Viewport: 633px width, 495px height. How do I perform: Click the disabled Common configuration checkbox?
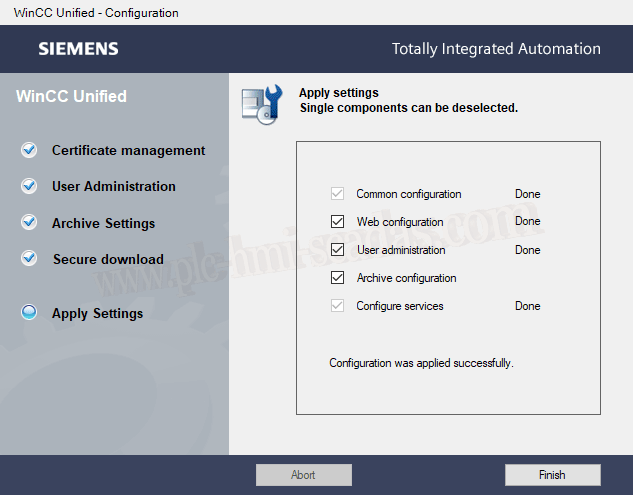coord(337,194)
